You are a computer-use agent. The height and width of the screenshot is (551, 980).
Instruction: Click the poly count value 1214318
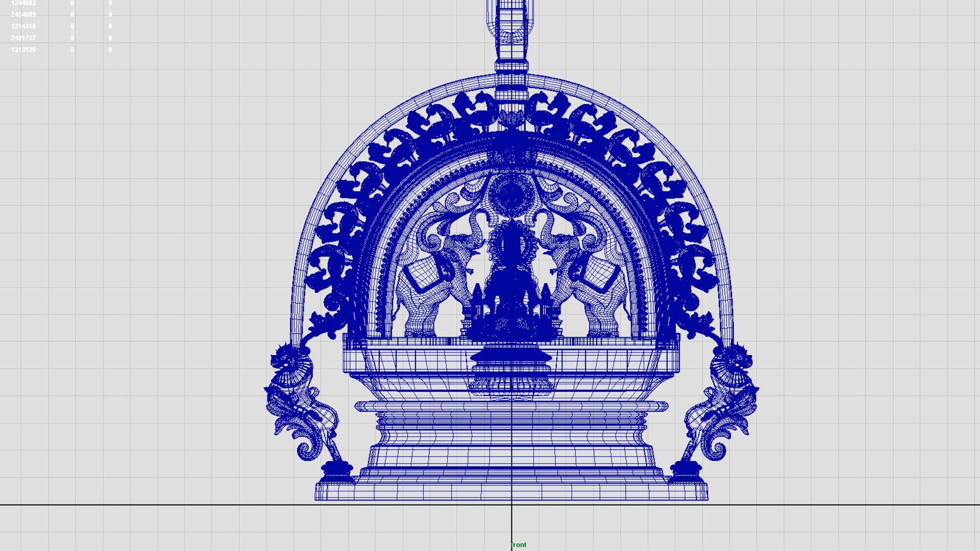23,27
